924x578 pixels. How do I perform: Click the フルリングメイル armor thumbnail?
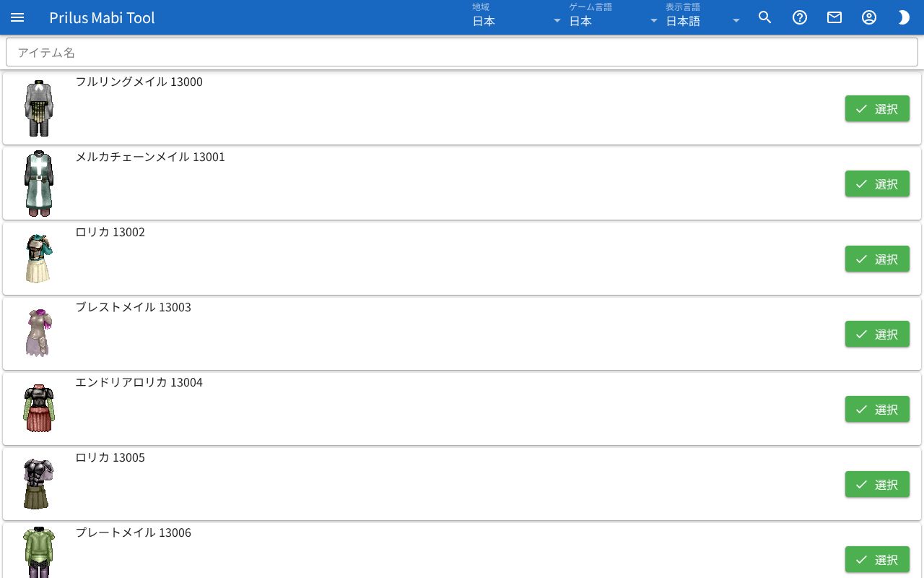(39, 108)
